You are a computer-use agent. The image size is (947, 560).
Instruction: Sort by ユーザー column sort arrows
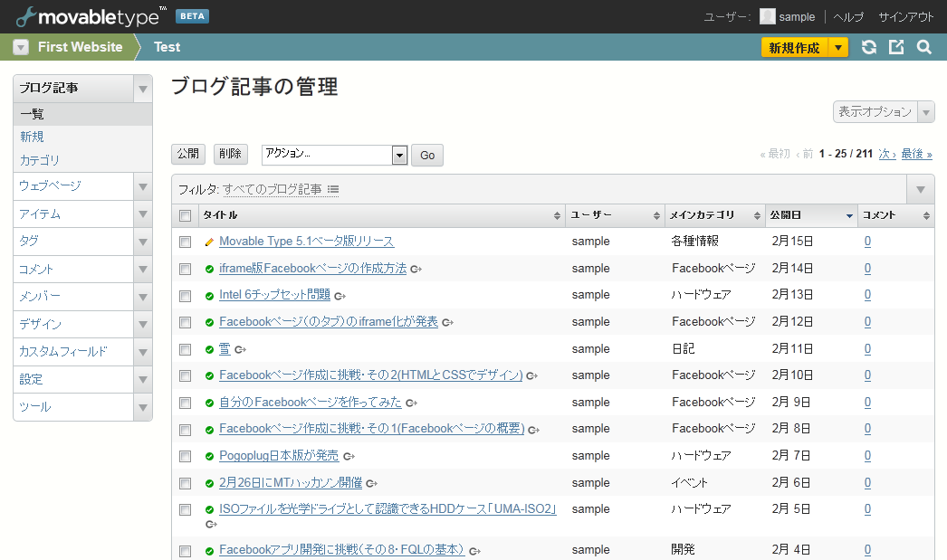pos(656,215)
